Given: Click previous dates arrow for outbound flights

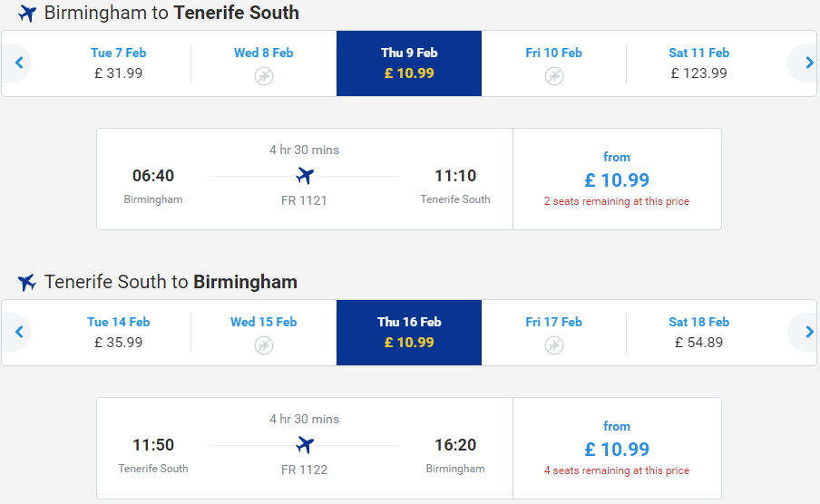Looking at the screenshot, I should click(x=19, y=63).
